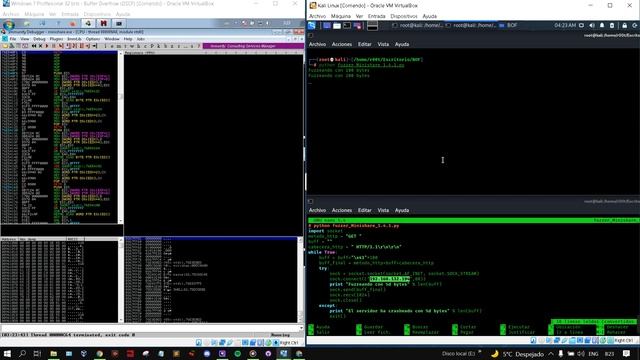The width and height of the screenshot is (640, 360).
Task: Open ImmLib menu in Immunity Debugger
Action: (x=74, y=39)
